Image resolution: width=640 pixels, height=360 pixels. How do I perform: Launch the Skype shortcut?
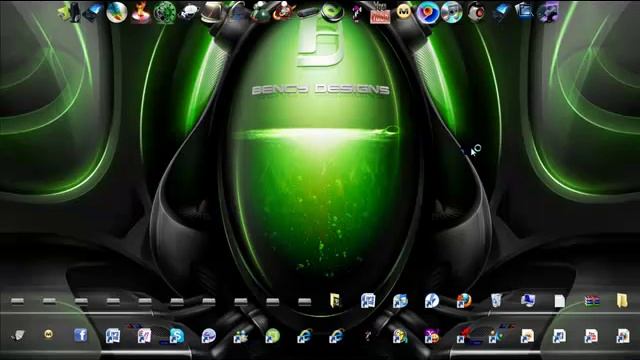pos(177,336)
